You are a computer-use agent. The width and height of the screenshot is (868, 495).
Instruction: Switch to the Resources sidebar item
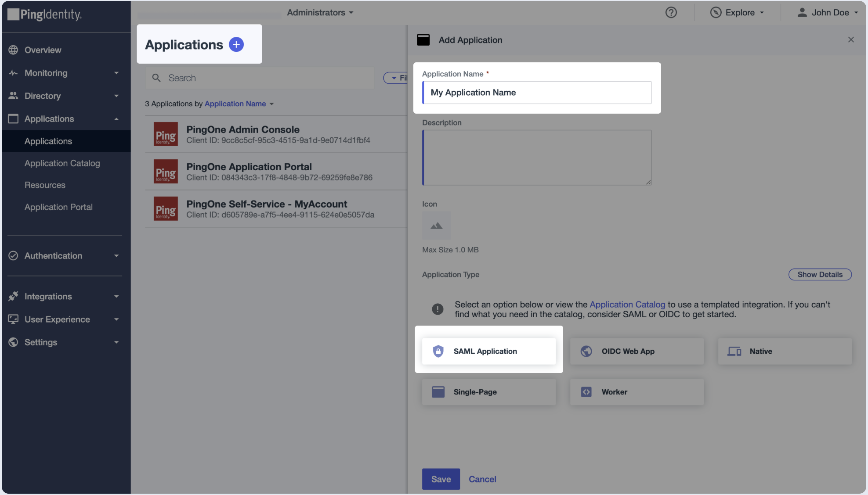click(x=45, y=185)
